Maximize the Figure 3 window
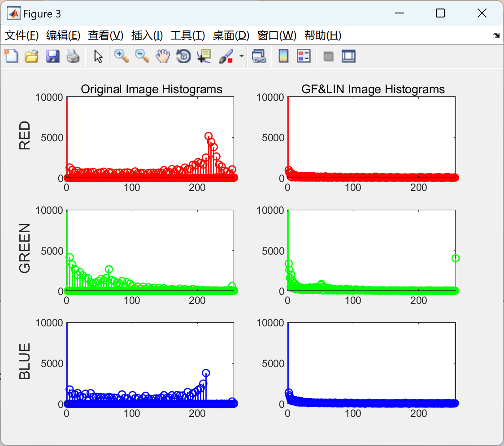 [x=440, y=13]
